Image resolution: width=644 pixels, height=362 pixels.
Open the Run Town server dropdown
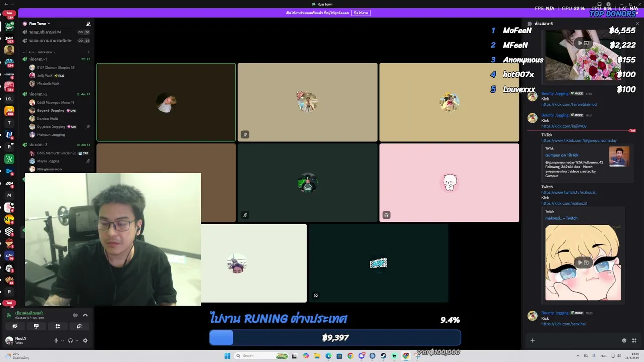39,24
